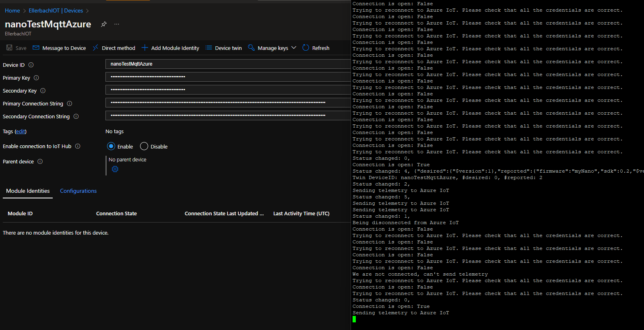Click the tags edit link
Screen dimensions: 644x330
pos(21,131)
